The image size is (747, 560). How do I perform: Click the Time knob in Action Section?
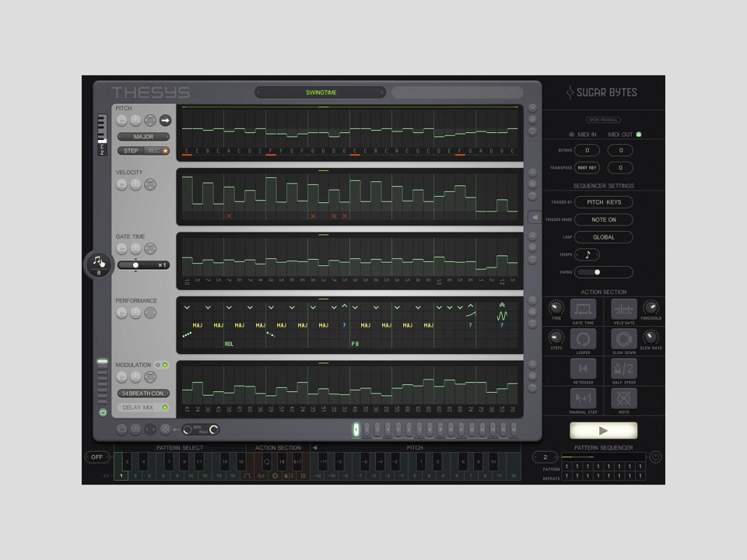556,307
